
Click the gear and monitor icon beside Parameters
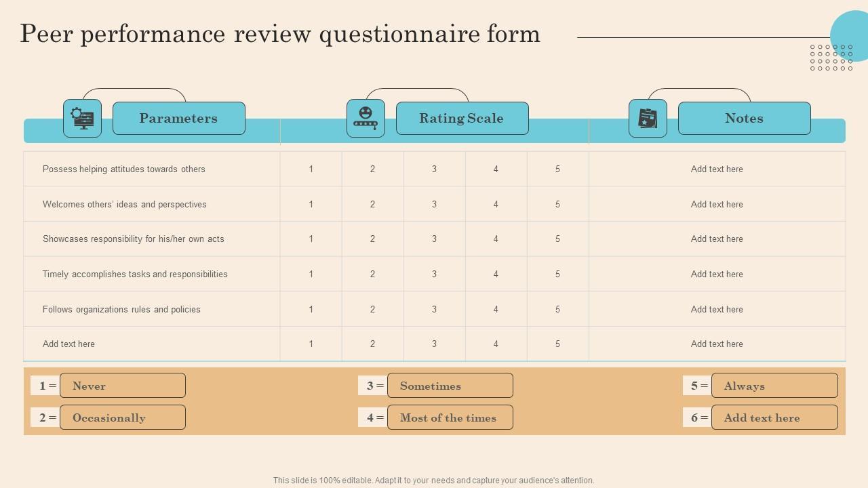[82, 119]
